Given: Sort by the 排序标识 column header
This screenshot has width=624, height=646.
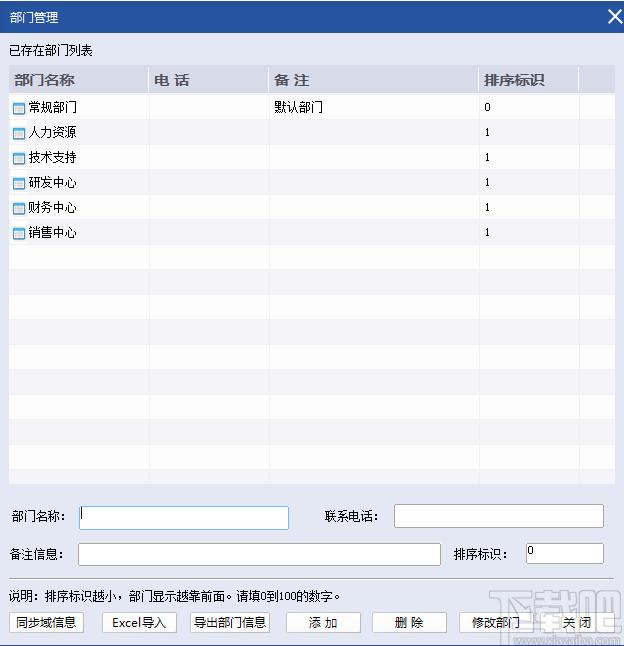Looking at the screenshot, I should (x=529, y=79).
